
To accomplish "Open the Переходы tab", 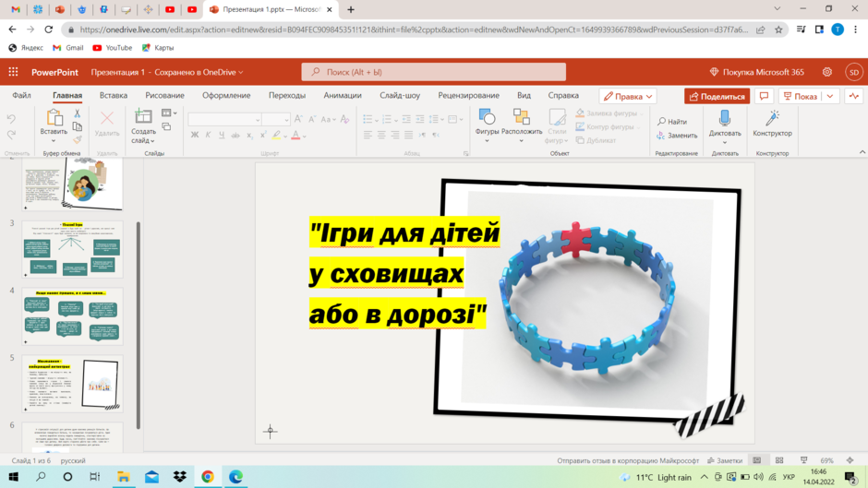I will 287,95.
